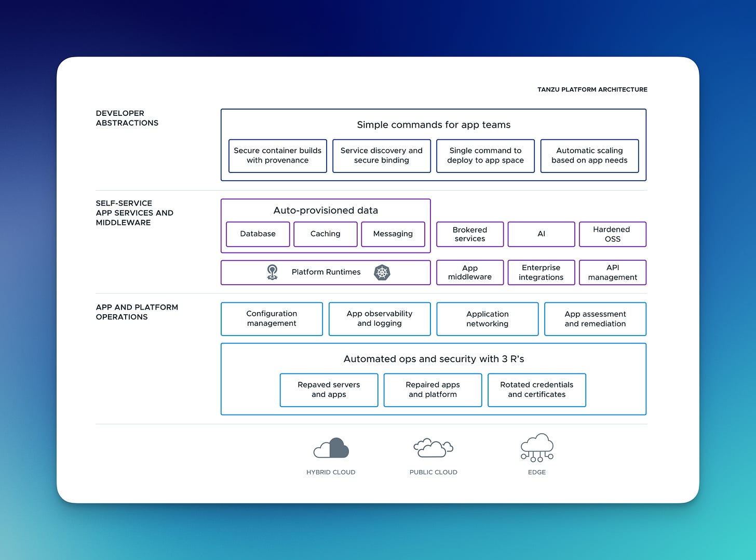This screenshot has height=560, width=756.
Task: Click 'SELF-SERVICE APP SERVICES AND MIDDLEWARE' label
Action: 134,213
